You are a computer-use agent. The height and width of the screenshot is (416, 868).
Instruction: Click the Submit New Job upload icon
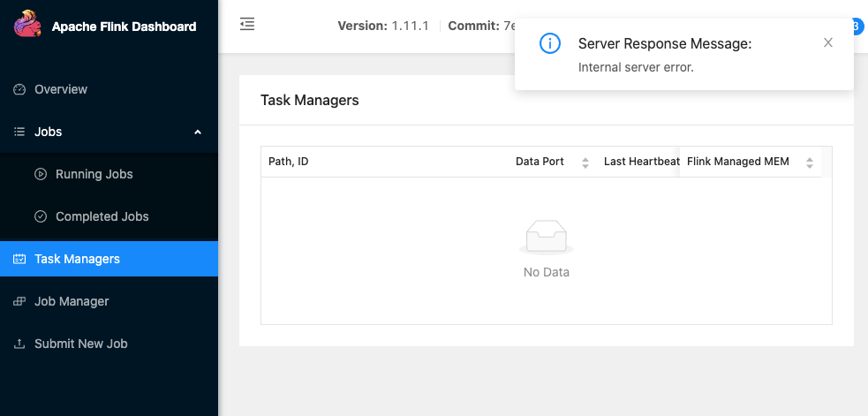coord(19,344)
